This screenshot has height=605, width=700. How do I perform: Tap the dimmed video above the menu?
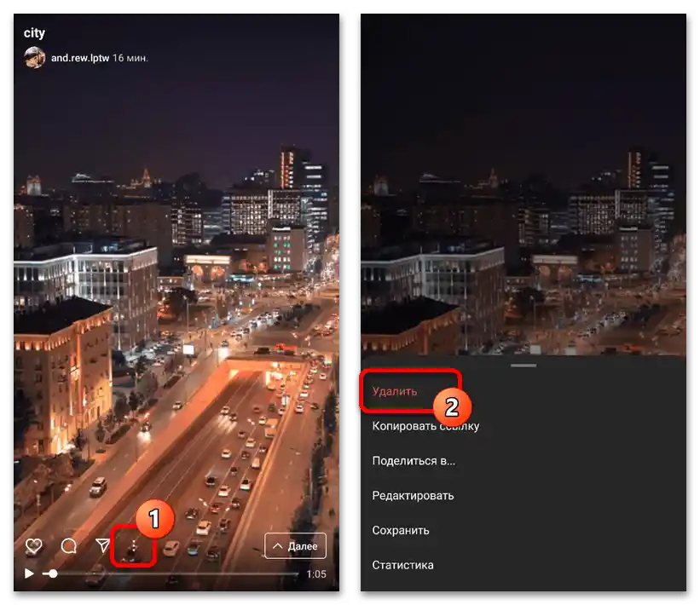[524, 185]
